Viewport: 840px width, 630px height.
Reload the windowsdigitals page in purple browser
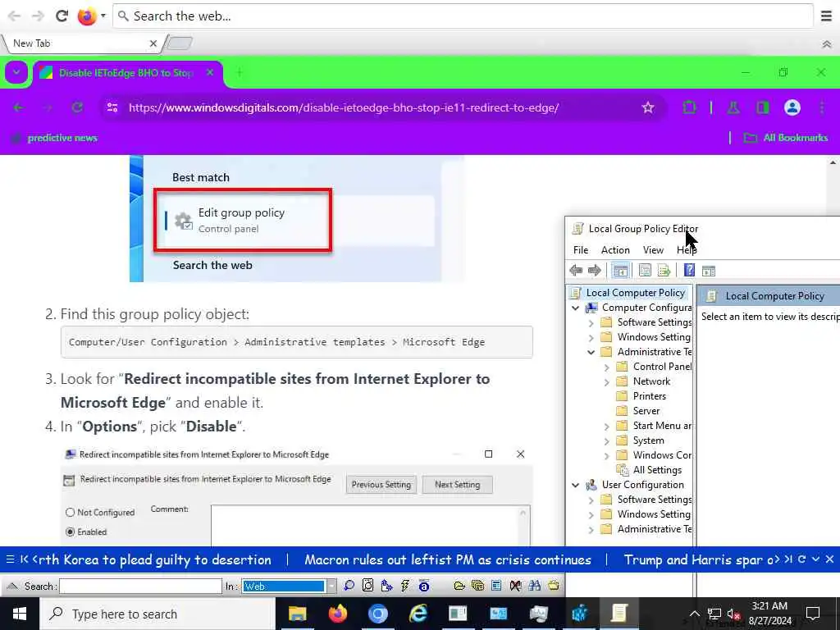click(x=77, y=107)
